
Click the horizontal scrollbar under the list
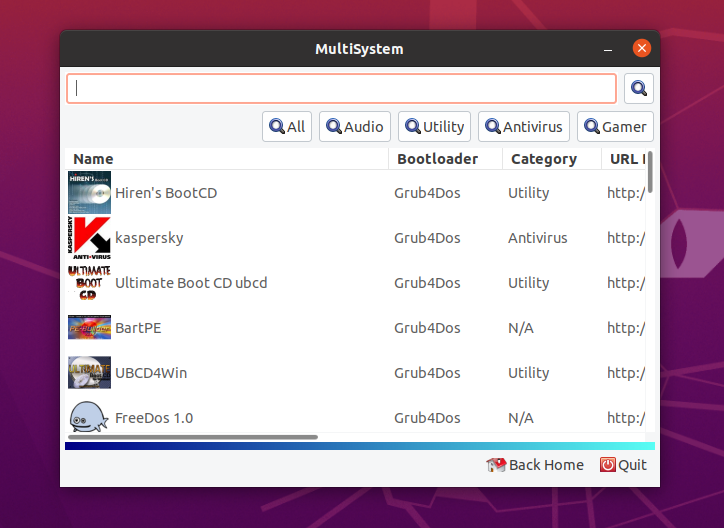[193, 437]
